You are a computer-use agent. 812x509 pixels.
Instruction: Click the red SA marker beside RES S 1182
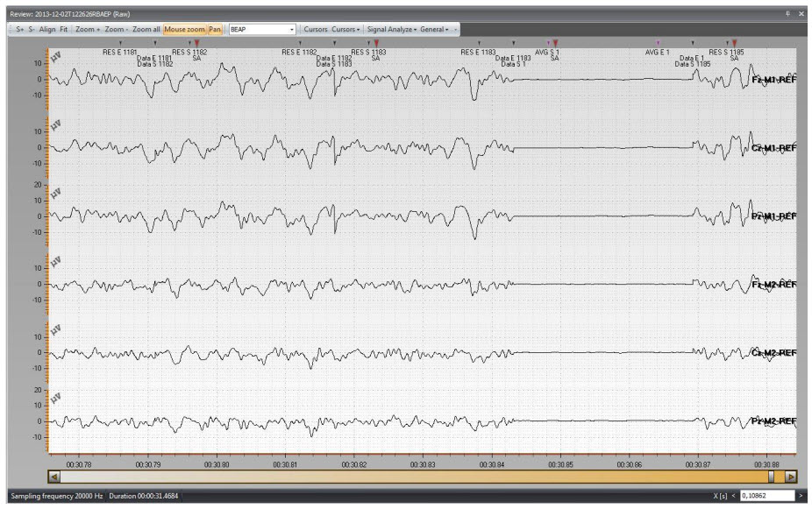click(196, 43)
